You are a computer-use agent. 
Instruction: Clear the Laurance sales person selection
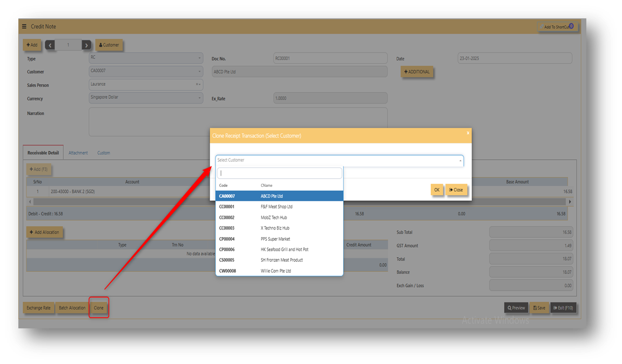[197, 84]
